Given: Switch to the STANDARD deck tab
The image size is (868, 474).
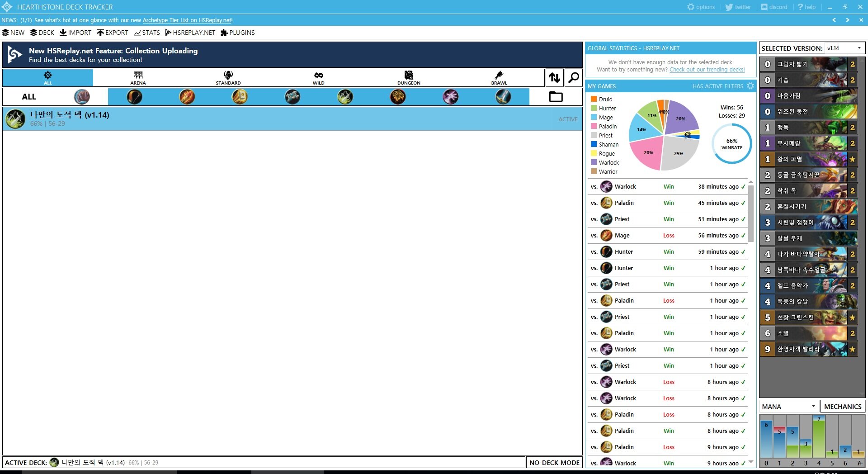Looking at the screenshot, I should 228,78.
